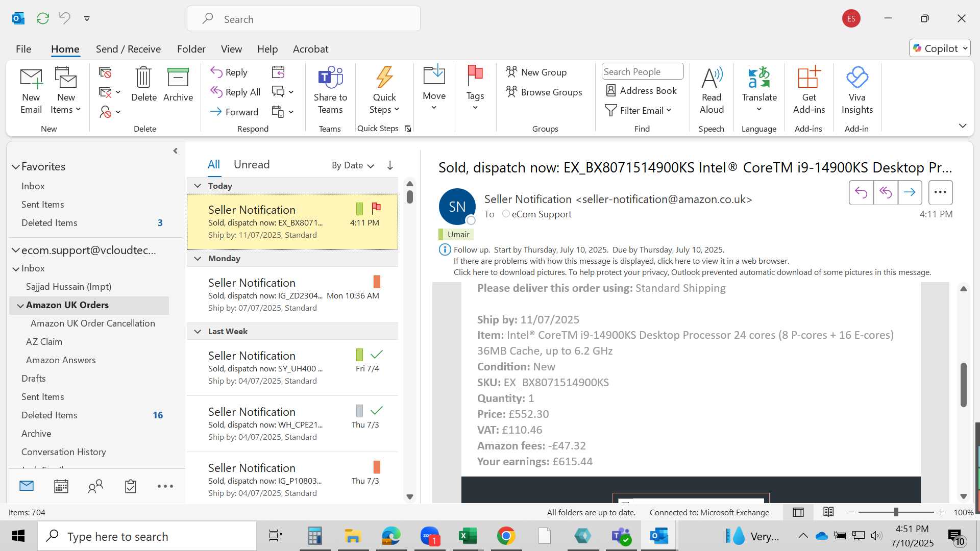Collapse Today group in message list
This screenshot has width=980, height=551.
pos(198,186)
